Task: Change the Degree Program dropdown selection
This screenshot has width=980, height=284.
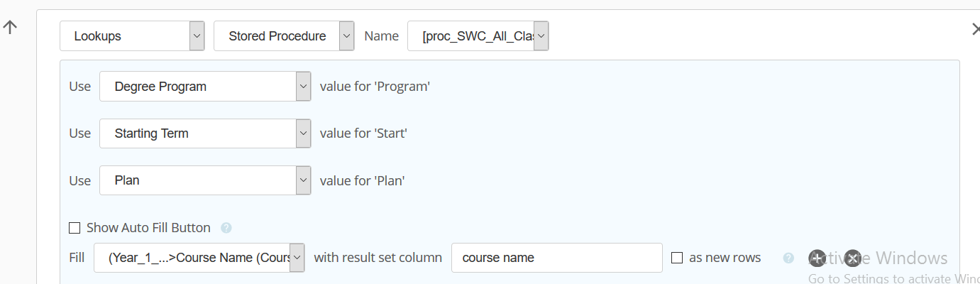Action: click(205, 87)
